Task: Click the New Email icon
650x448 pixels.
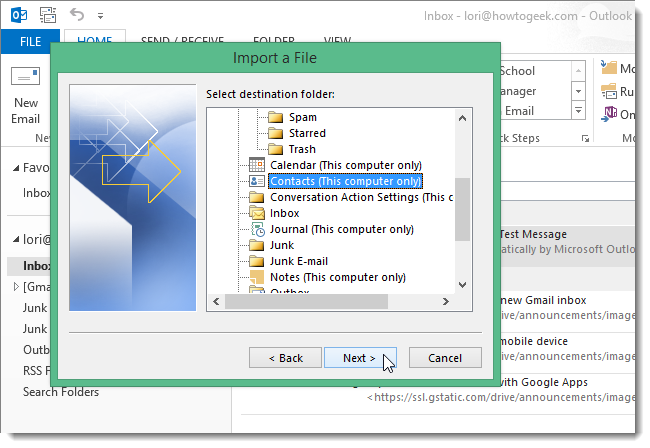Action: (26, 77)
